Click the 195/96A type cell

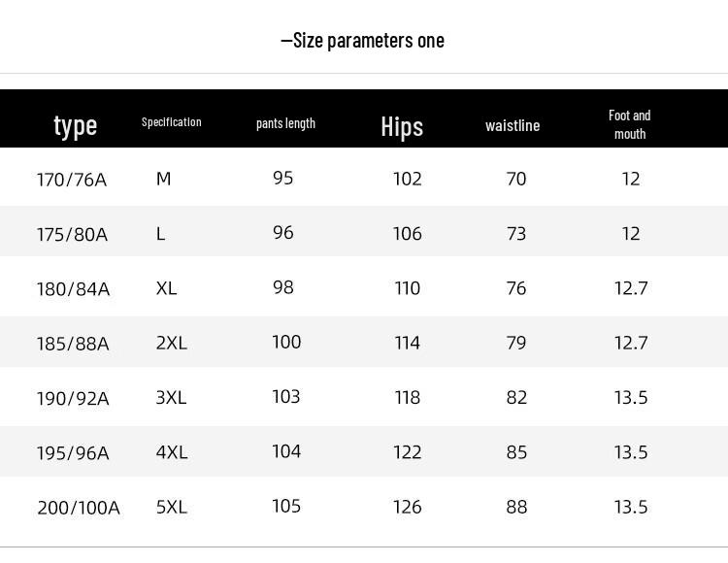pyautogui.click(x=73, y=453)
